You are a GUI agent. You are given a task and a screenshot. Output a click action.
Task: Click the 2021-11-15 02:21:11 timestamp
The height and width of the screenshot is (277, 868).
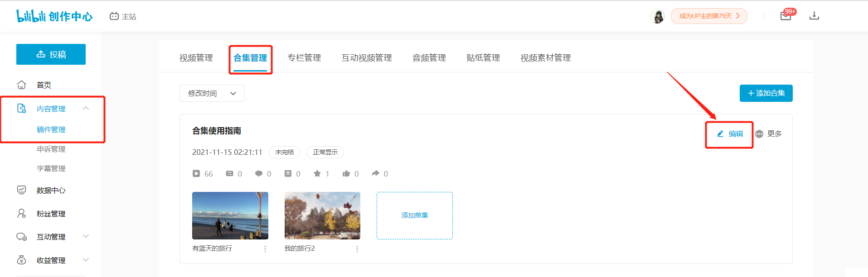pos(227,152)
